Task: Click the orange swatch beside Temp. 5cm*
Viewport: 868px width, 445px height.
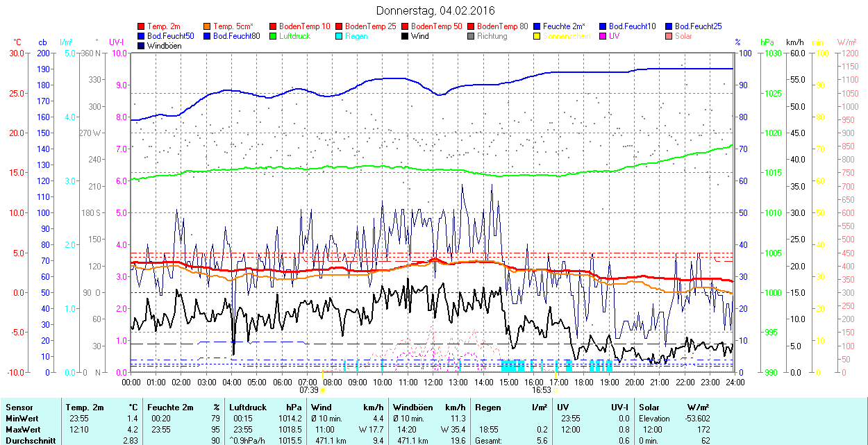Action: point(208,26)
